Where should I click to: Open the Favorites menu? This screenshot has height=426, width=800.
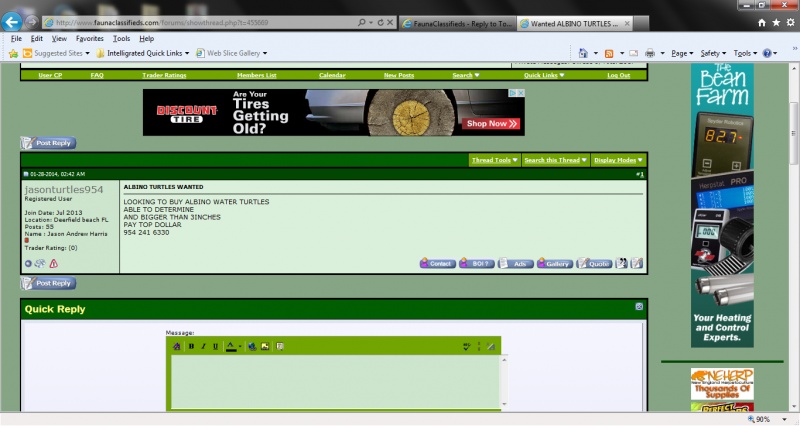[x=89, y=38]
